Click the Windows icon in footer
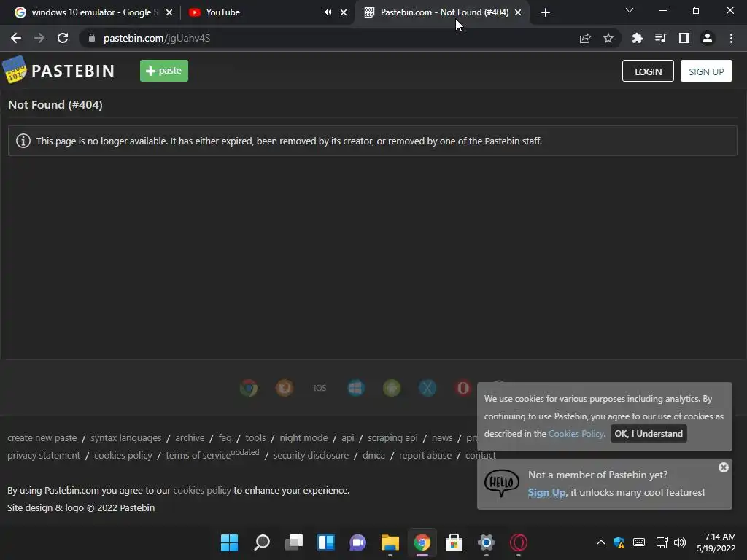Screen dimensions: 747x560 pyautogui.click(x=356, y=388)
